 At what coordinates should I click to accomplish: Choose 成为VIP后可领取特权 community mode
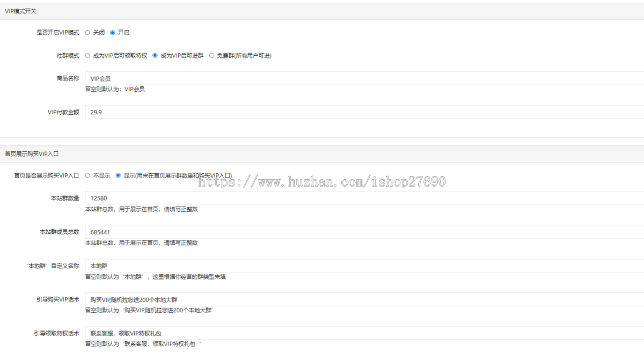coord(87,55)
